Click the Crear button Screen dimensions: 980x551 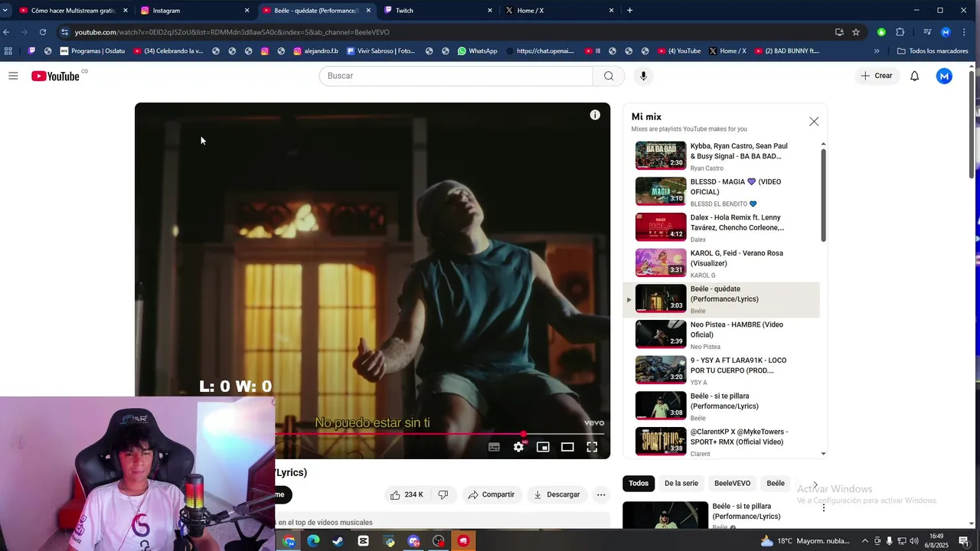[x=876, y=76]
